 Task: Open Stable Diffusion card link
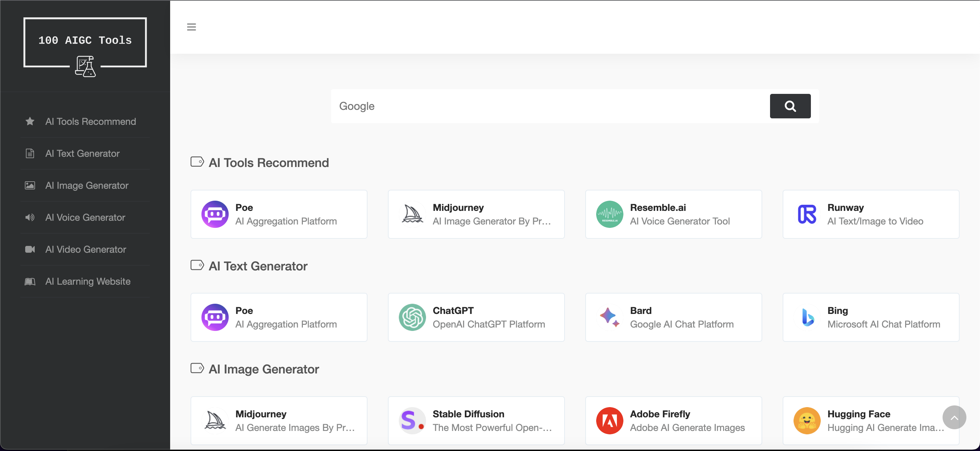(x=476, y=421)
